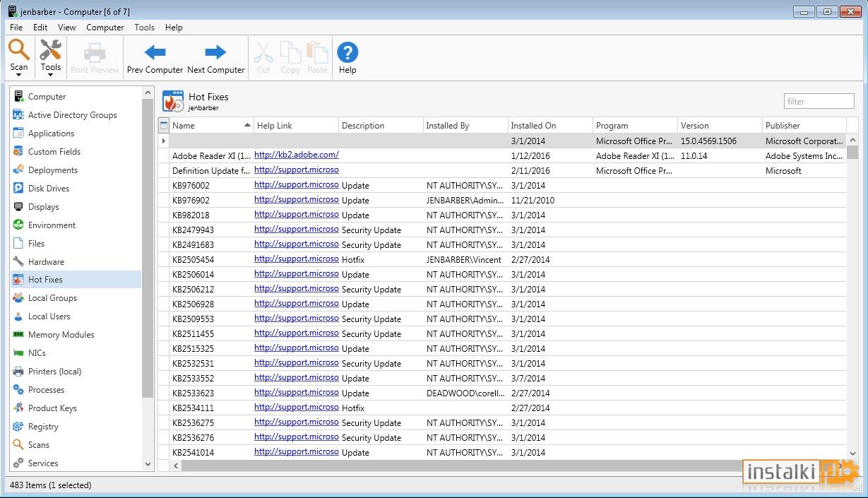868x498 pixels.
Task: Open support link for KB2534111
Action: [x=297, y=407]
